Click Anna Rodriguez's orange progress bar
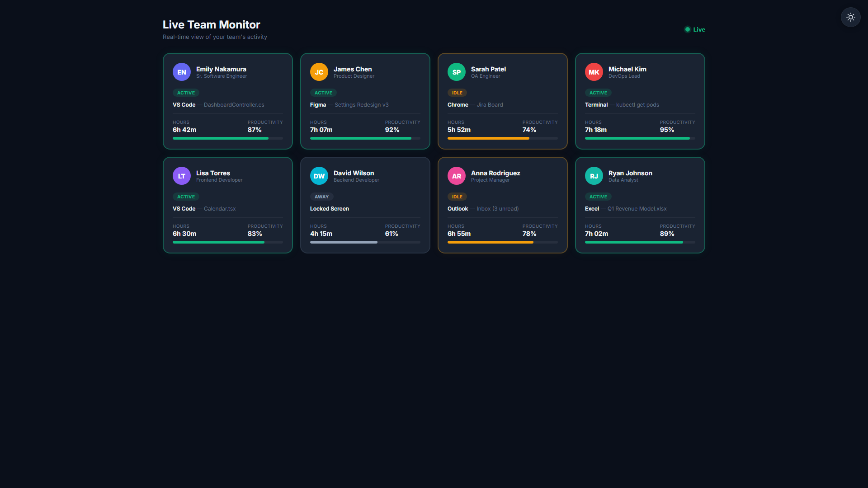This screenshot has width=868, height=488. (x=503, y=242)
